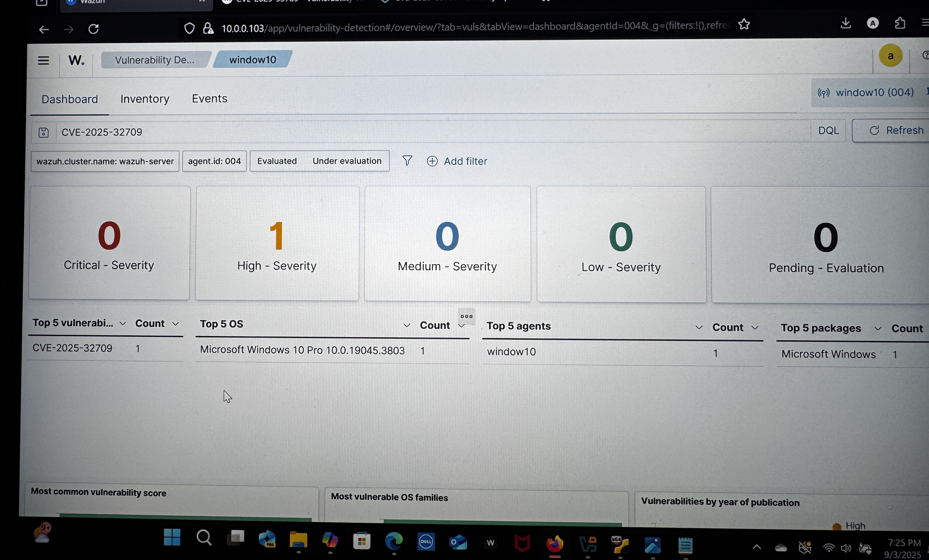Click the saved queries disk icon
The image size is (929, 560).
tap(43, 132)
